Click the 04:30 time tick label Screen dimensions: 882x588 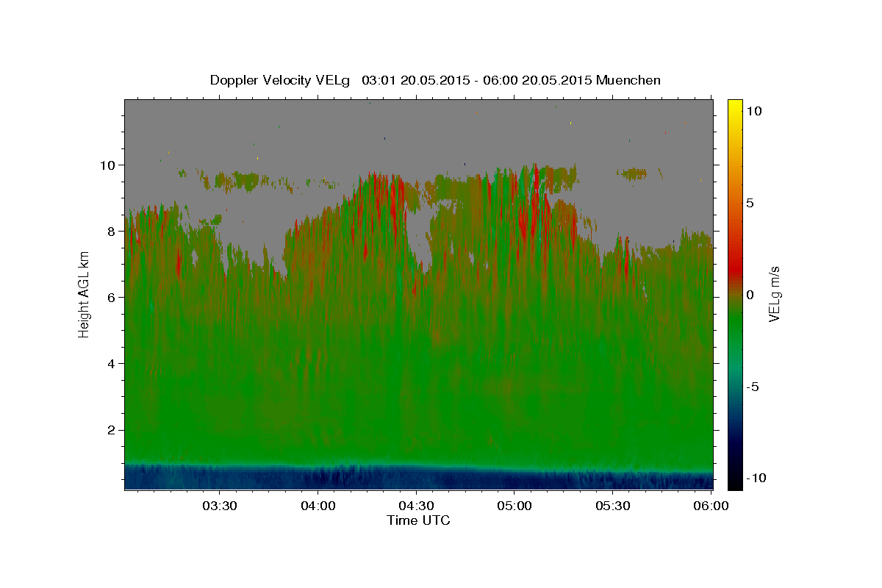(x=416, y=506)
